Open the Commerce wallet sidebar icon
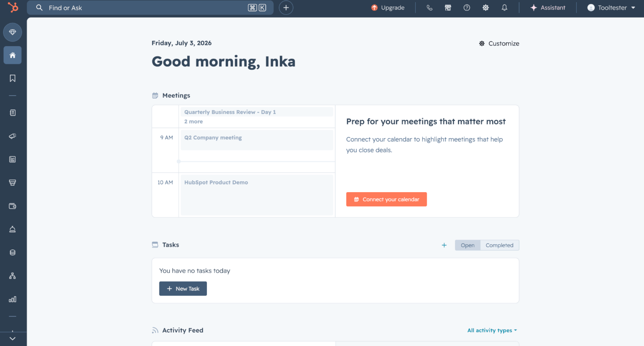Viewport: 644px width, 346px height. (x=12, y=206)
